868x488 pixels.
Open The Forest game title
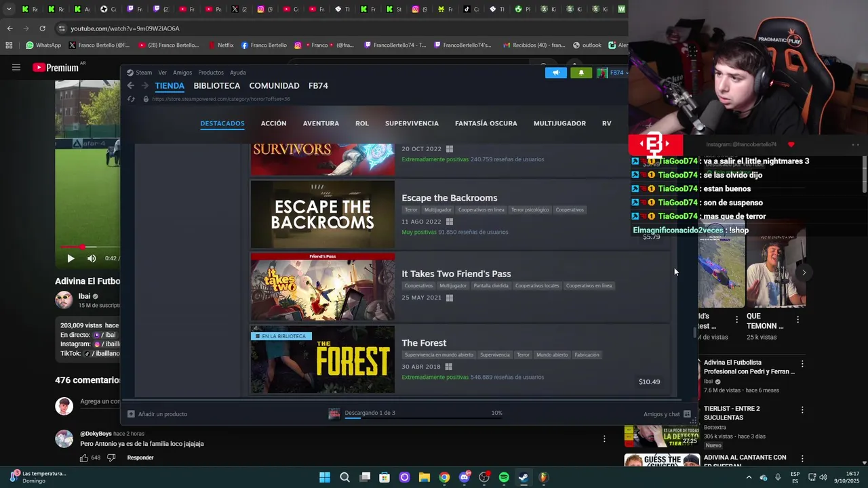(424, 343)
